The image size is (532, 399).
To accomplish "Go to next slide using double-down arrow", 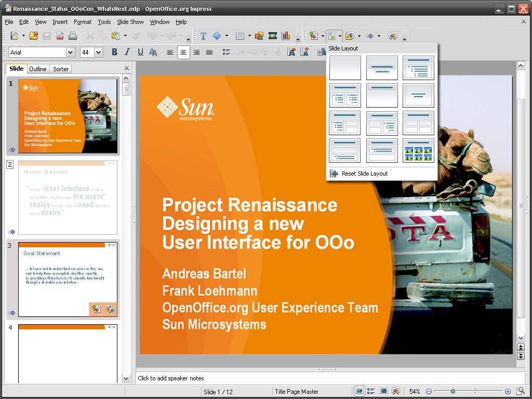I will pyautogui.click(x=521, y=356).
